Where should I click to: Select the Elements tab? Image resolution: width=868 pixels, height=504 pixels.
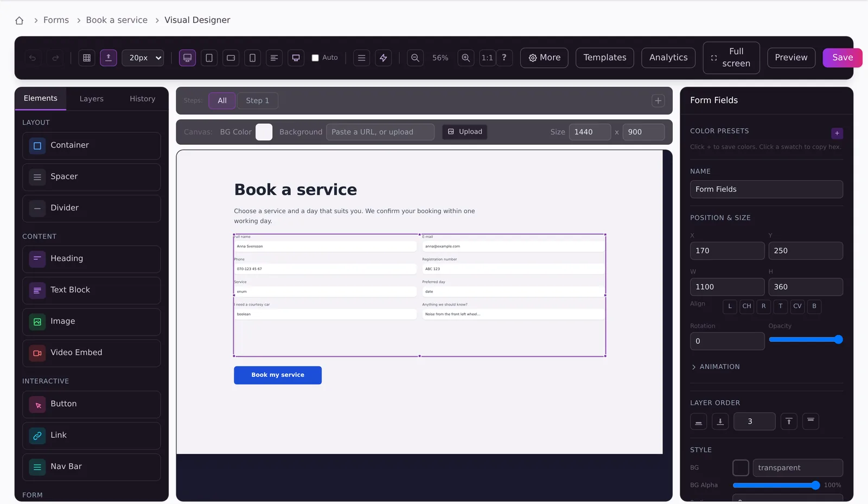[41, 99]
